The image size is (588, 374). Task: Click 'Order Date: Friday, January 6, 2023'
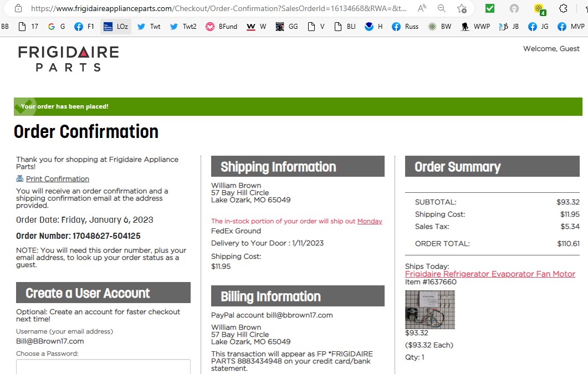(x=85, y=220)
